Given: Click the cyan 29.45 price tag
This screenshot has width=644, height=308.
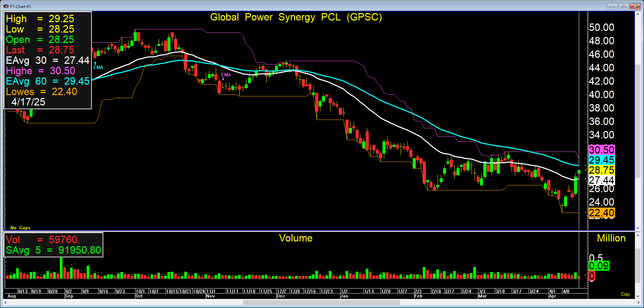Looking at the screenshot, I should coord(602,160).
